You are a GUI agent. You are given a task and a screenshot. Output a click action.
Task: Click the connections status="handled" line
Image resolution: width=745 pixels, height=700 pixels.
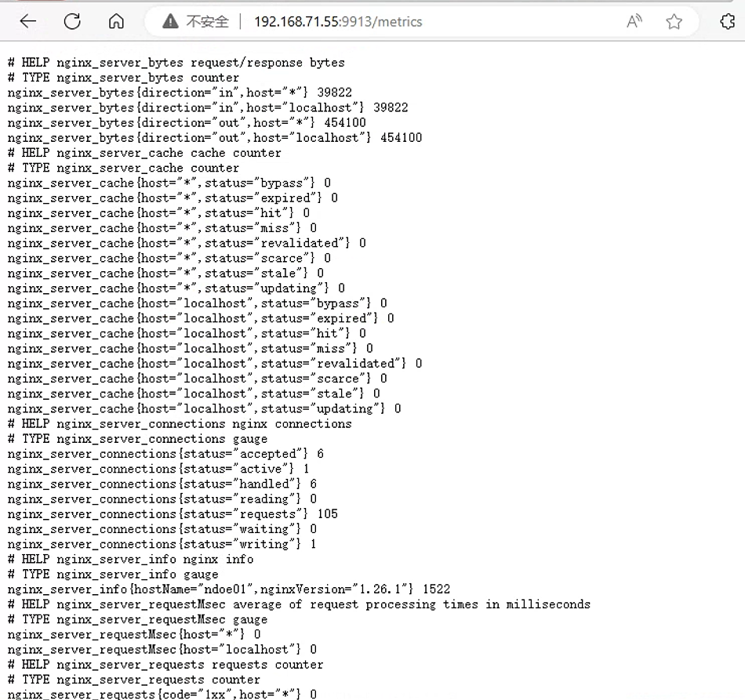(x=162, y=484)
